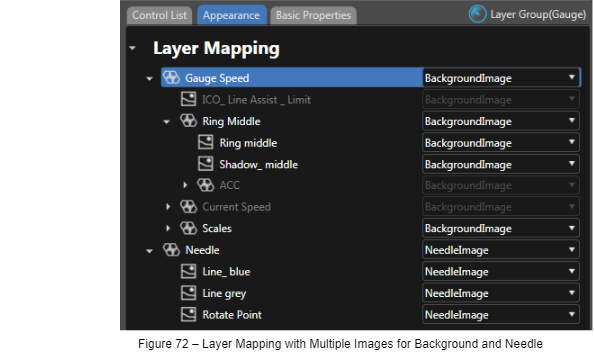The image size is (594, 362).
Task: Expand the Current Speed group
Action: [x=168, y=207]
